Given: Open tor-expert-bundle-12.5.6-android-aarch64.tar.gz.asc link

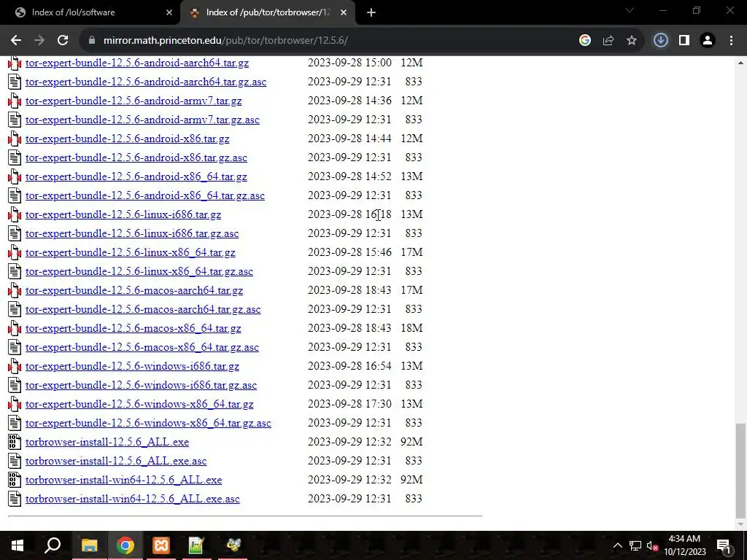Looking at the screenshot, I should click(x=146, y=82).
